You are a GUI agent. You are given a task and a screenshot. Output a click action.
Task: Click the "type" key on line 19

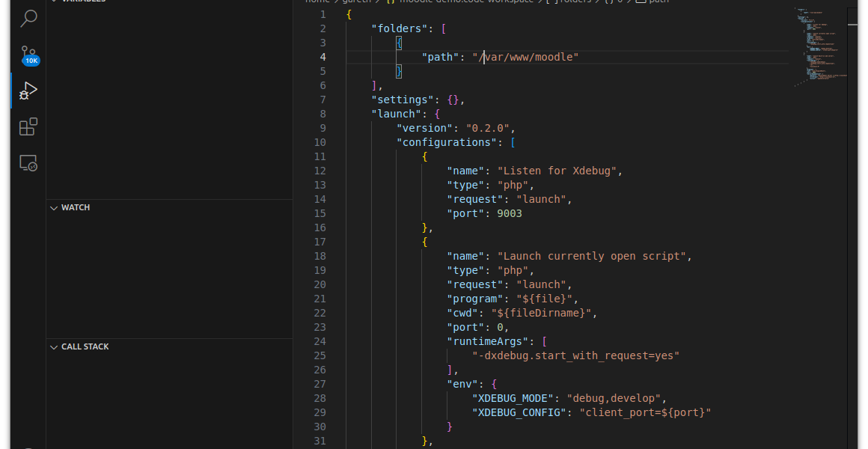click(x=465, y=271)
